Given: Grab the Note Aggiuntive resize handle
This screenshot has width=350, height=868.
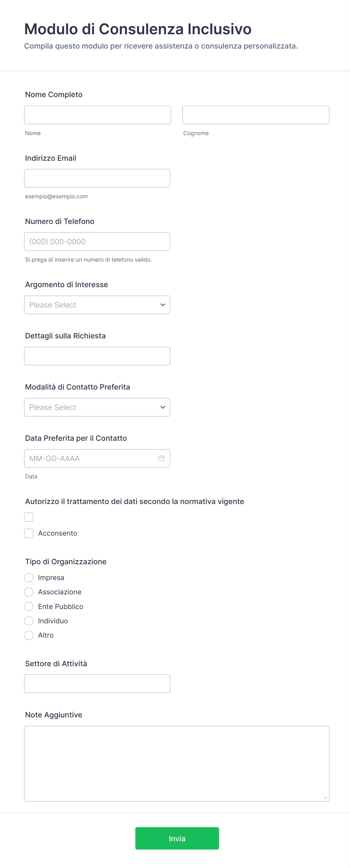Looking at the screenshot, I should click(326, 798).
